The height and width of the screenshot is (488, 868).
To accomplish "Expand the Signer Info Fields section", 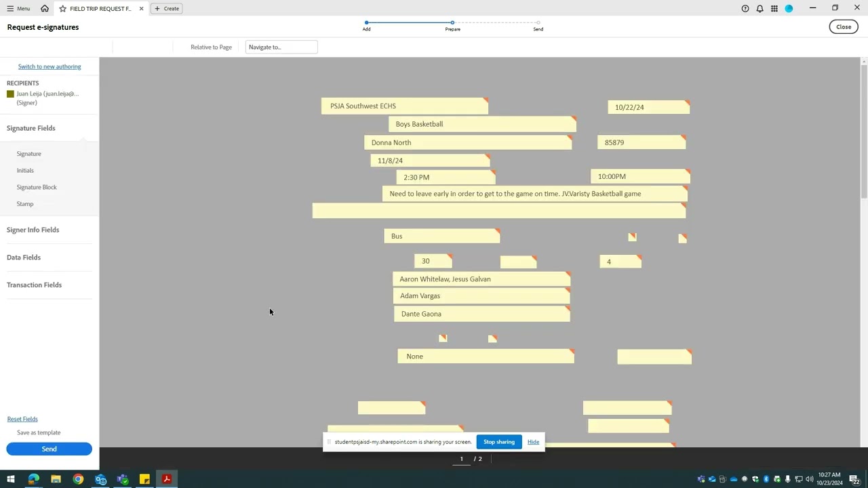I will click(33, 230).
